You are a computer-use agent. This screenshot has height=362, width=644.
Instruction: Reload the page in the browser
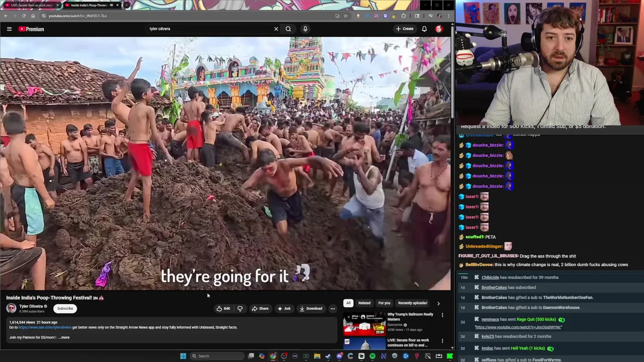24,16
